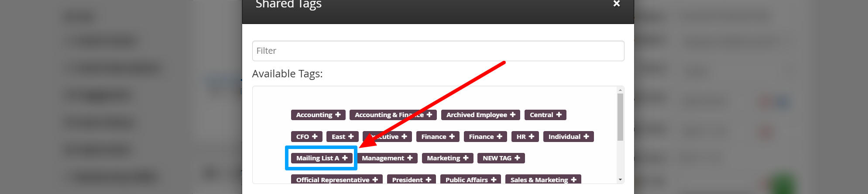The image size is (868, 194).
Task: Click plus icon on CFO tag
Action: 315,137
